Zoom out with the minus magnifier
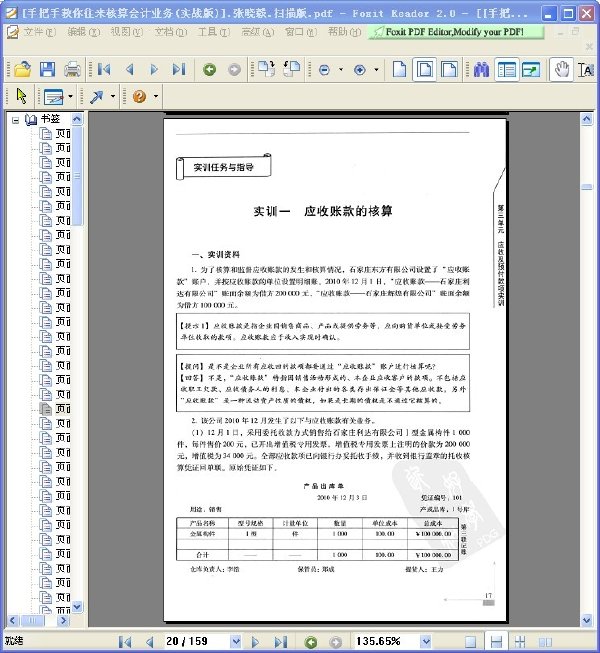Screen dimensions: 600x653 click(x=324, y=70)
